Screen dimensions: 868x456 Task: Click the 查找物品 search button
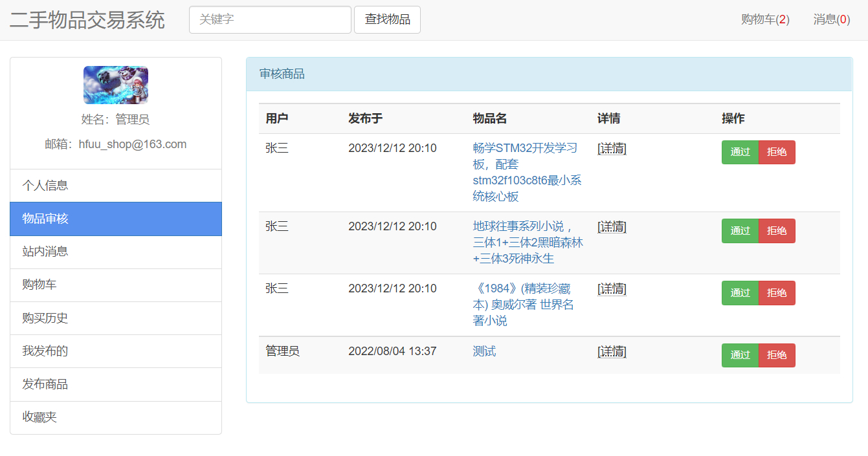click(387, 19)
